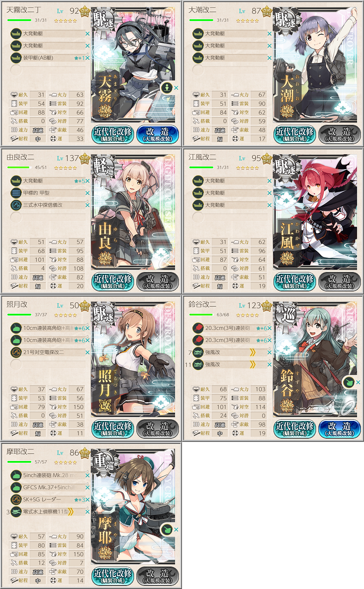Click 鈴谷改二's second 強風改 seaplane icon
The height and width of the screenshot is (589, 364).
coord(198,364)
